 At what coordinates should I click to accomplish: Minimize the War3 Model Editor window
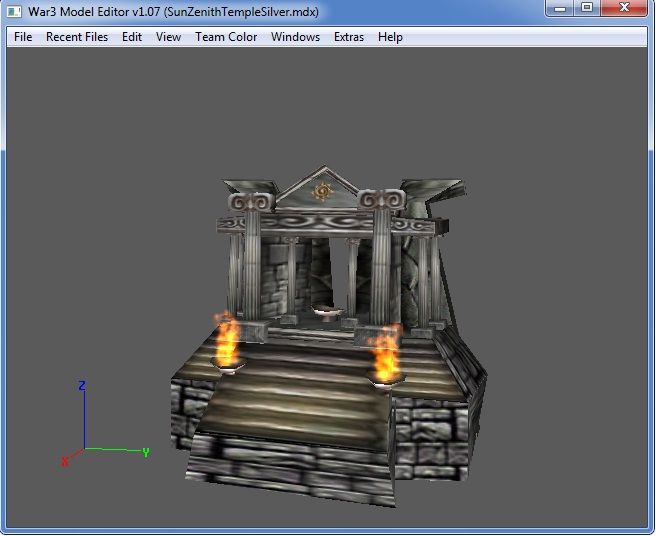(x=560, y=8)
